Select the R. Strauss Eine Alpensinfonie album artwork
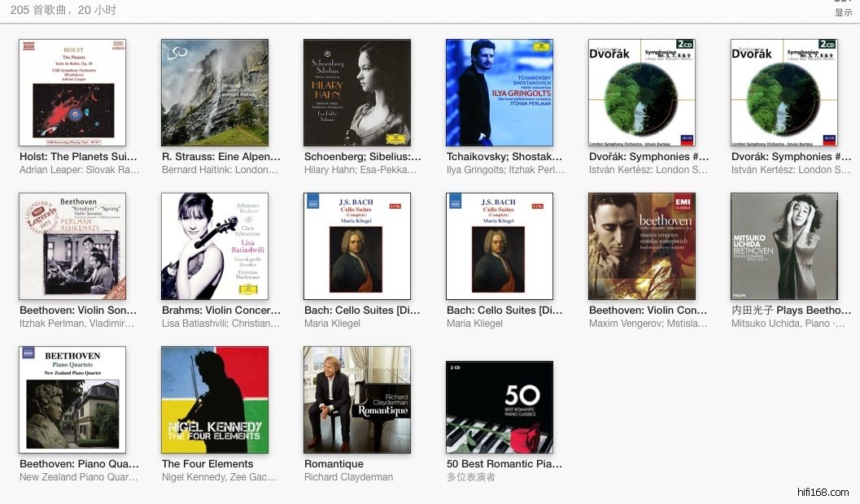 [215, 93]
